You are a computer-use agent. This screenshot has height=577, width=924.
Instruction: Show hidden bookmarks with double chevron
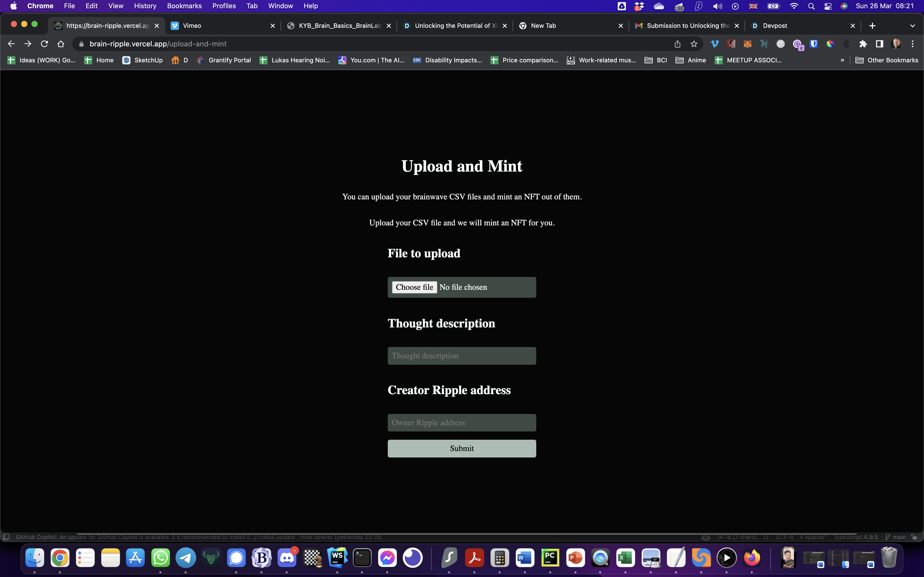click(x=842, y=60)
